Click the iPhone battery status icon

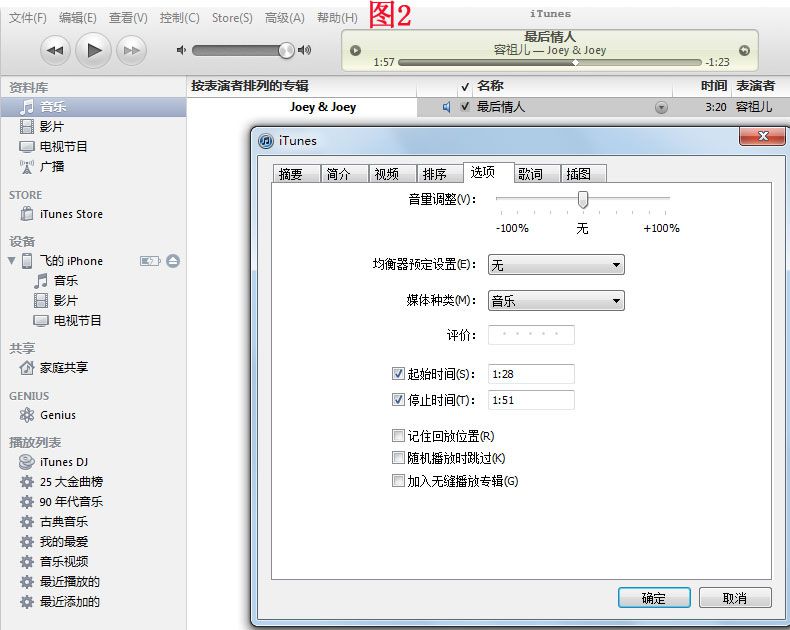pos(150,261)
